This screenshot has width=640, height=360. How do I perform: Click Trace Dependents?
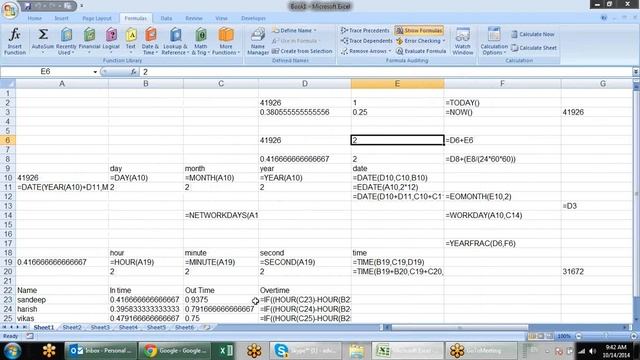[x=366, y=41]
